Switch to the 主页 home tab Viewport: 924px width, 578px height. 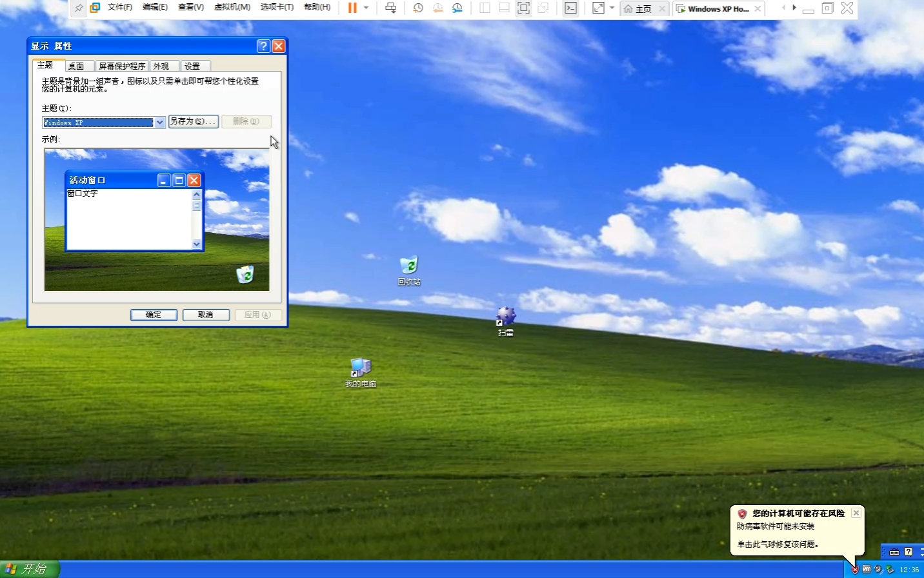click(638, 9)
